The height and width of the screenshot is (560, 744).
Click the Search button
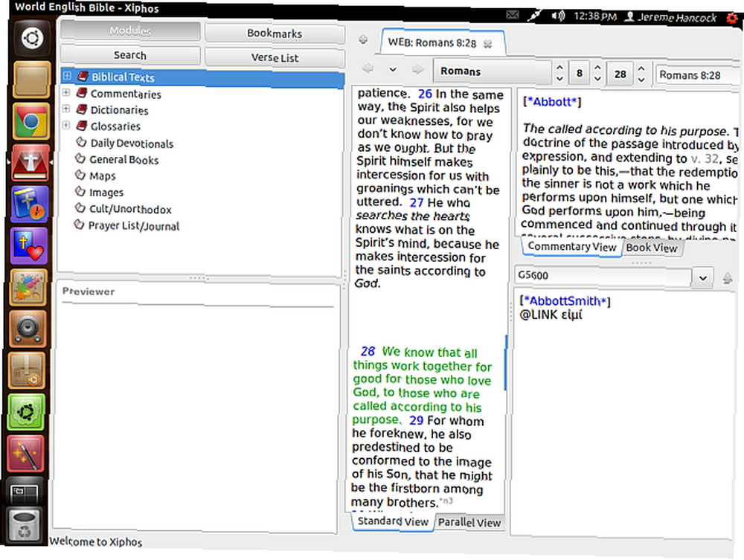[x=130, y=55]
